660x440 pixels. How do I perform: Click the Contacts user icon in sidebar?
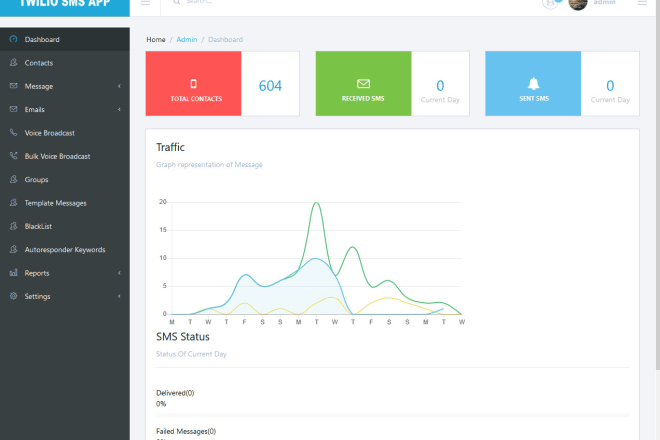point(13,62)
